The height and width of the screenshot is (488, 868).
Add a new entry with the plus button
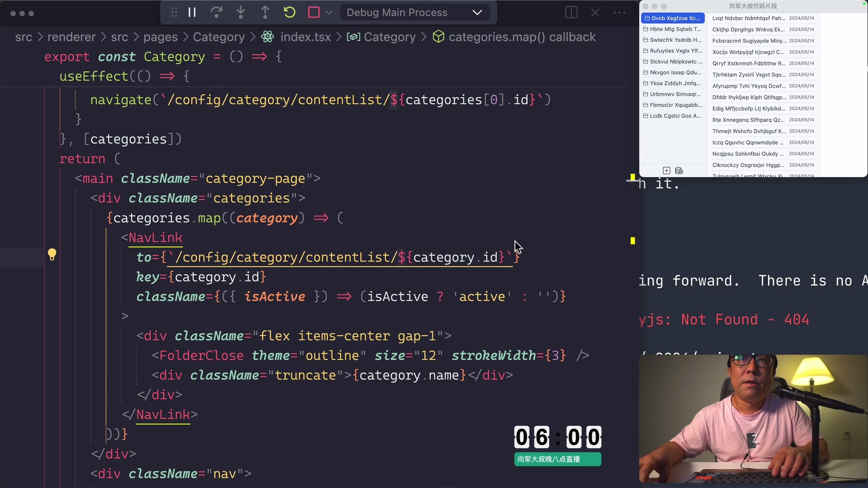point(666,171)
